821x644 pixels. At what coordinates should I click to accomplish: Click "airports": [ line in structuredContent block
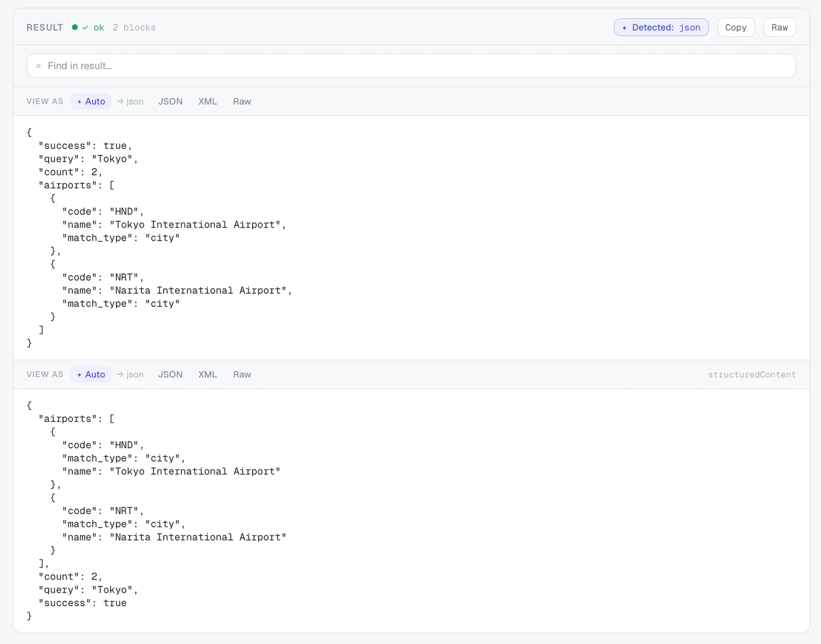tap(77, 419)
